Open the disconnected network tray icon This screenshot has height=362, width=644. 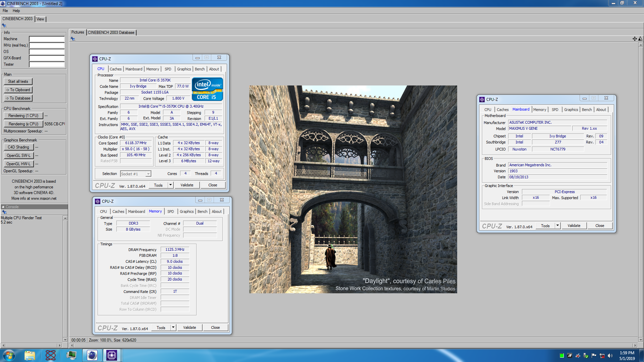point(602,356)
